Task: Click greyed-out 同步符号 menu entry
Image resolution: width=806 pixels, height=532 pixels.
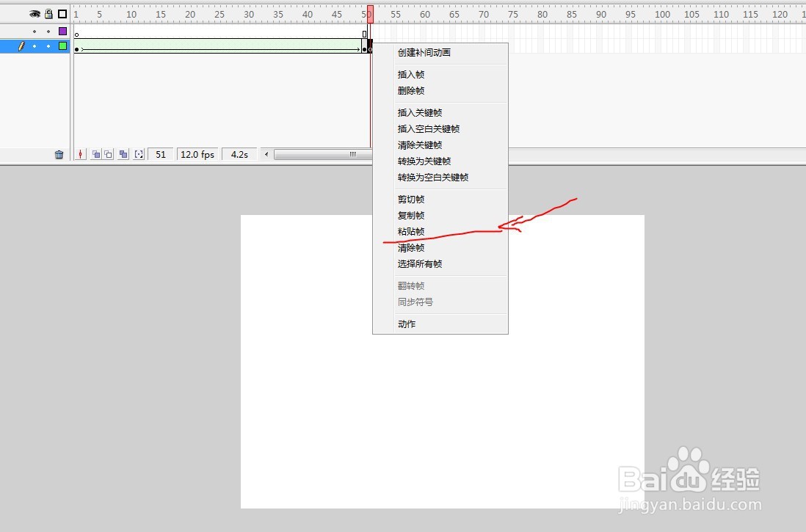Action: coord(440,302)
